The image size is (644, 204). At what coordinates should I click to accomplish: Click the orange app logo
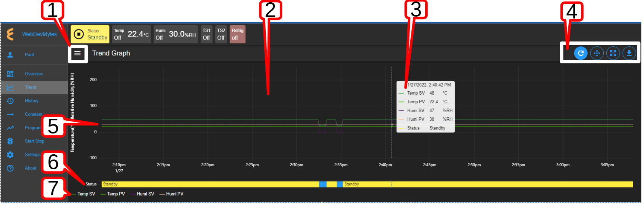[x=10, y=34]
